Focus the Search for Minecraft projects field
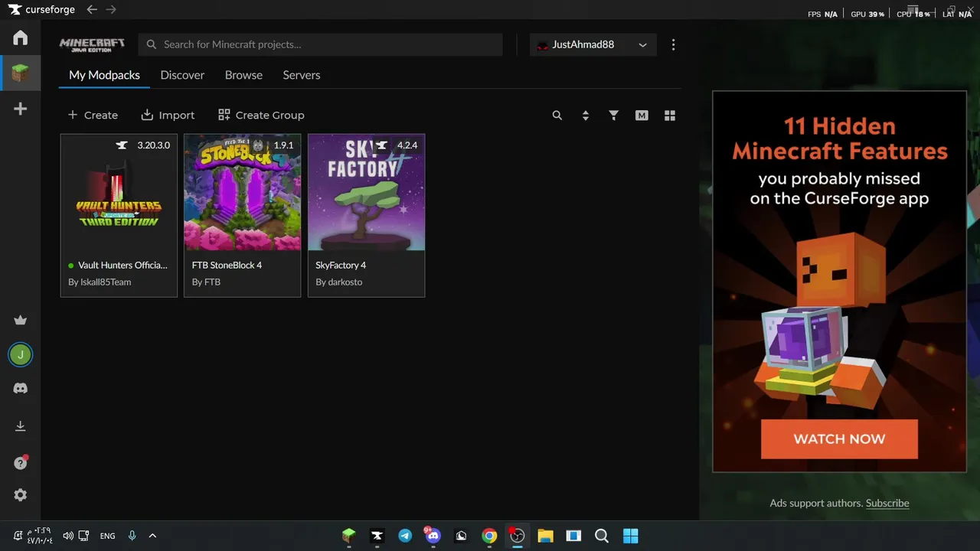Screen dimensions: 980x551 321,44
